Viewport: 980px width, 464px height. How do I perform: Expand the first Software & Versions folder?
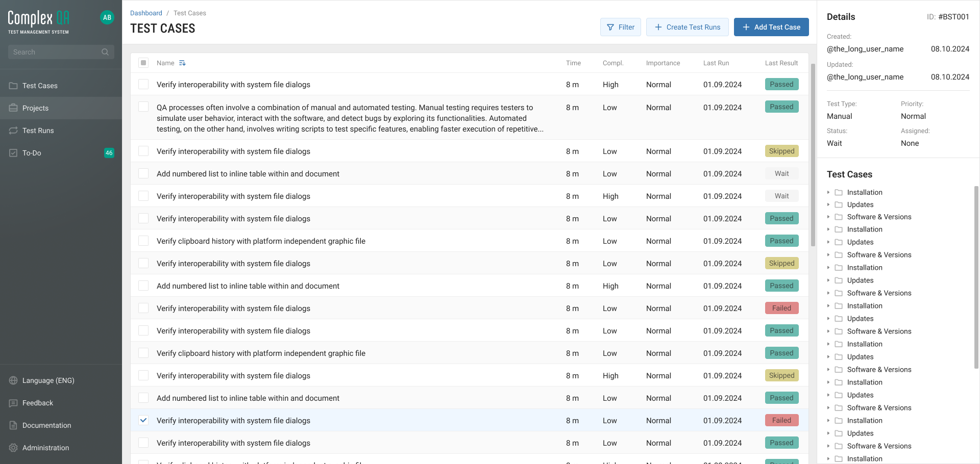click(828, 217)
